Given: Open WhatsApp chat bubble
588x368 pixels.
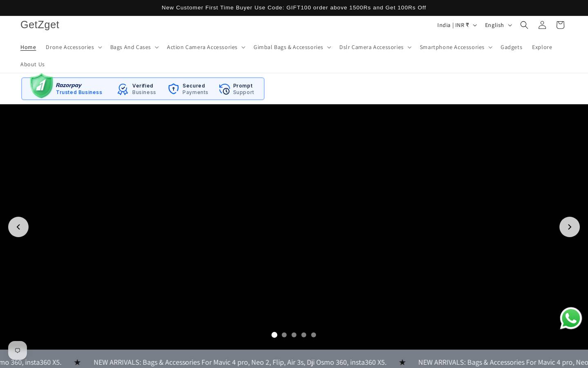Looking at the screenshot, I should [571, 318].
